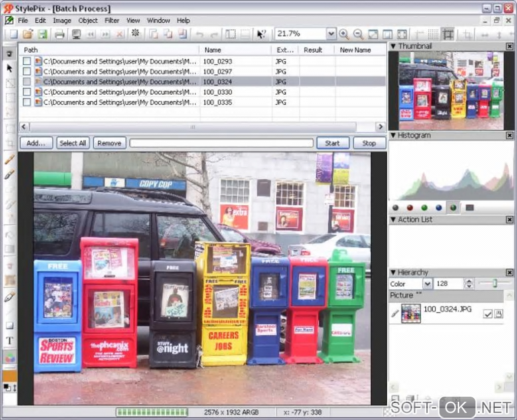This screenshot has width=517, height=420.
Task: Open the Help menu
Action: click(183, 20)
